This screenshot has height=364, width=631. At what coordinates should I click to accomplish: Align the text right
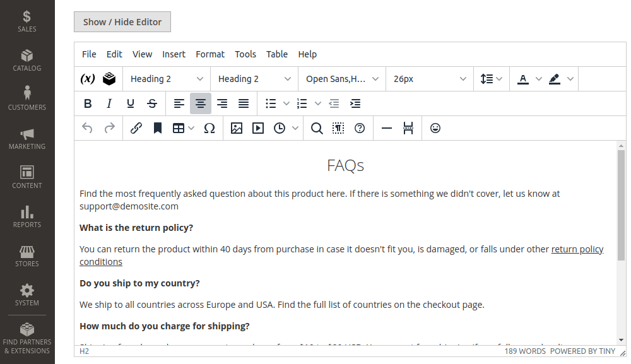point(222,103)
